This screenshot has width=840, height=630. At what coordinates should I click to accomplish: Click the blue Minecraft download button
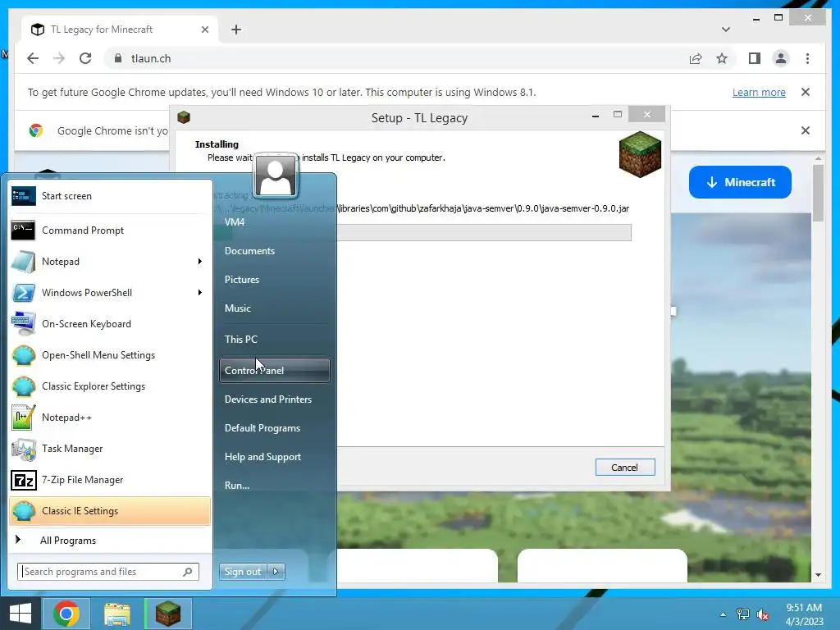[740, 182]
